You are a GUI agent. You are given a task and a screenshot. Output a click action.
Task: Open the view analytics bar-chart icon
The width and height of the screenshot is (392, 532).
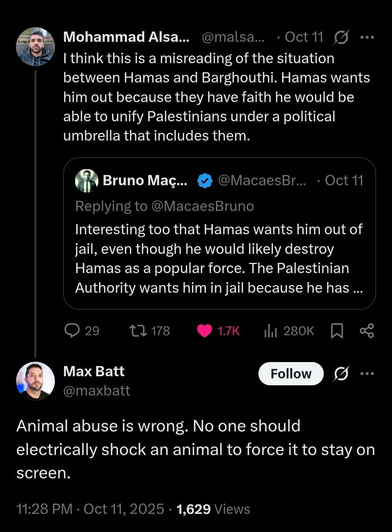(x=270, y=331)
